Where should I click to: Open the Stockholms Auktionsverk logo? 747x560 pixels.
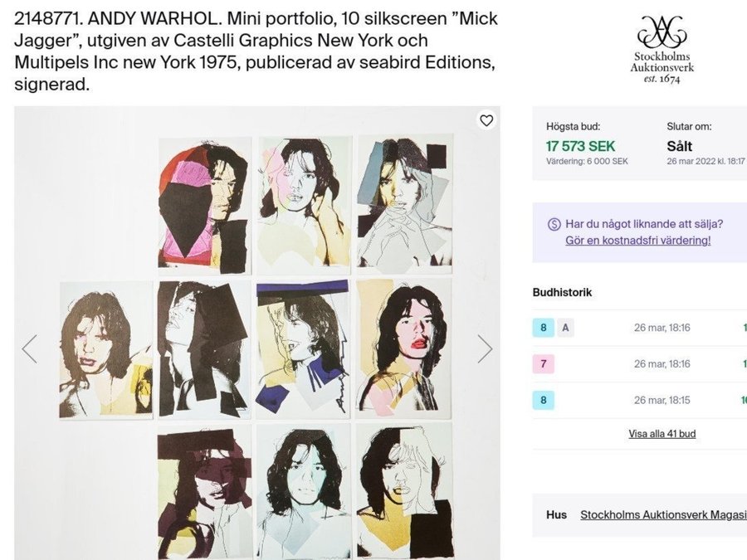pyautogui.click(x=662, y=50)
